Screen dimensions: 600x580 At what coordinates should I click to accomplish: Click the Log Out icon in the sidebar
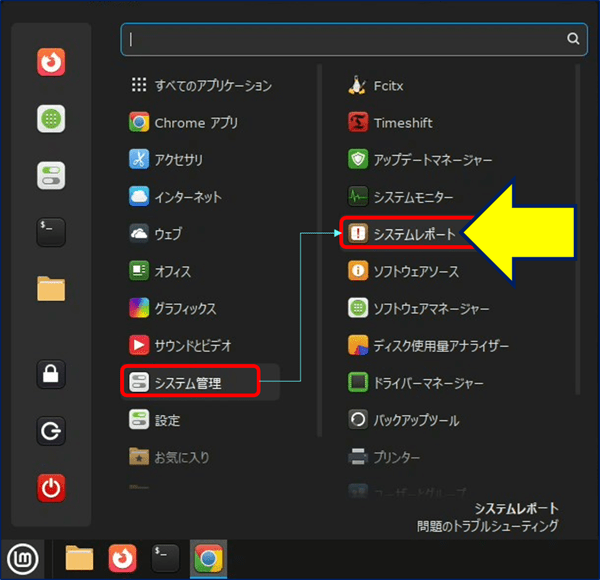click(x=51, y=431)
